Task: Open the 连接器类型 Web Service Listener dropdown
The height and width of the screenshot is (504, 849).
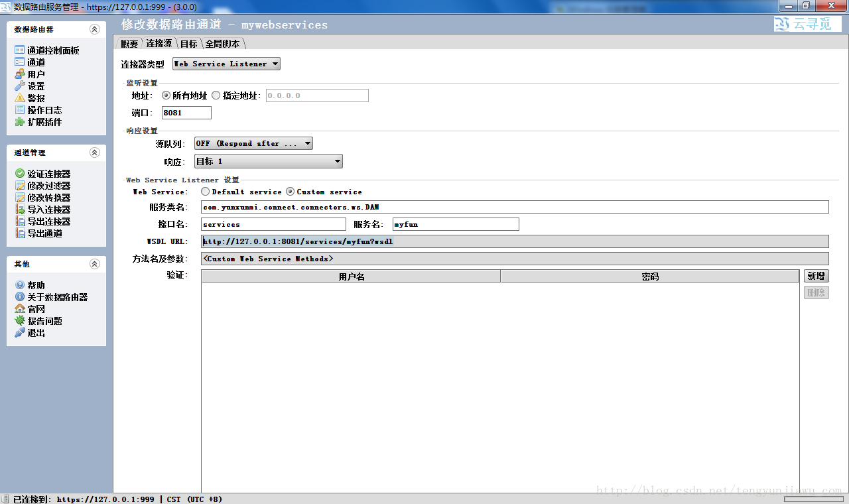Action: [226, 64]
